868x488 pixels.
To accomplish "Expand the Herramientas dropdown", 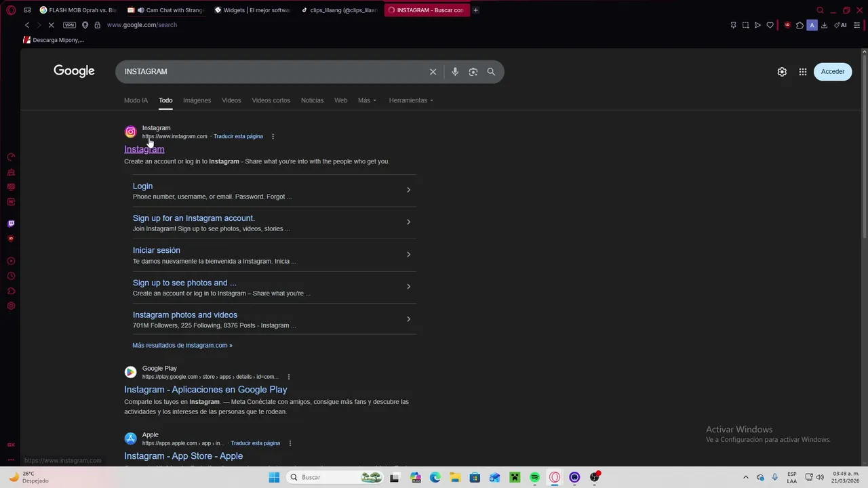I will coord(411,100).
